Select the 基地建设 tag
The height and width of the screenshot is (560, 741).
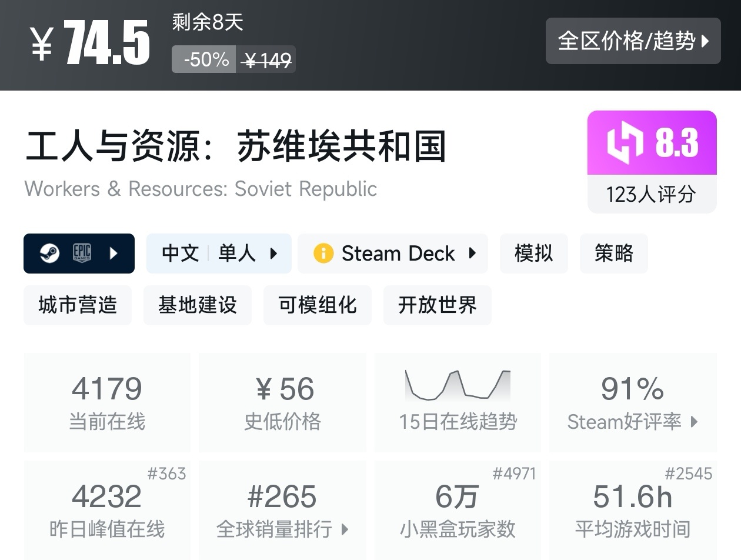[x=198, y=305]
